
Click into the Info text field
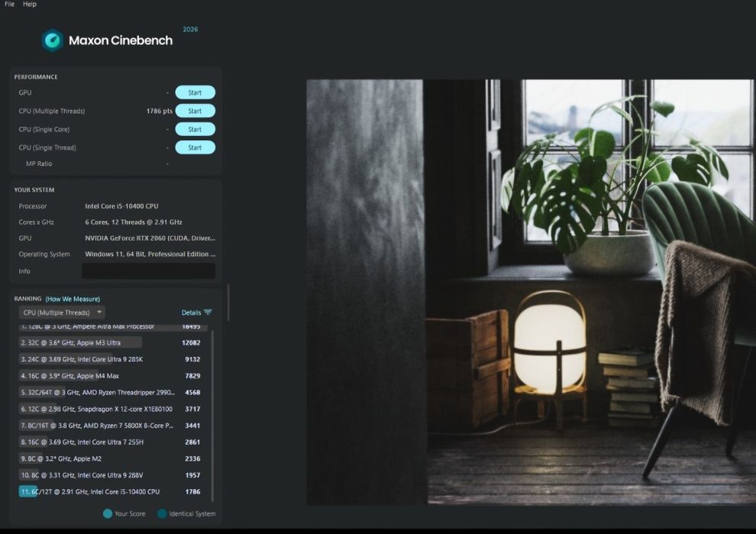coord(148,271)
